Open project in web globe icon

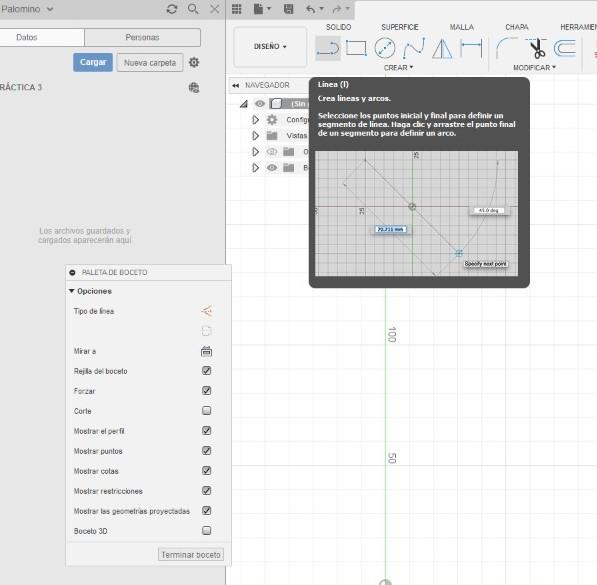pos(194,88)
